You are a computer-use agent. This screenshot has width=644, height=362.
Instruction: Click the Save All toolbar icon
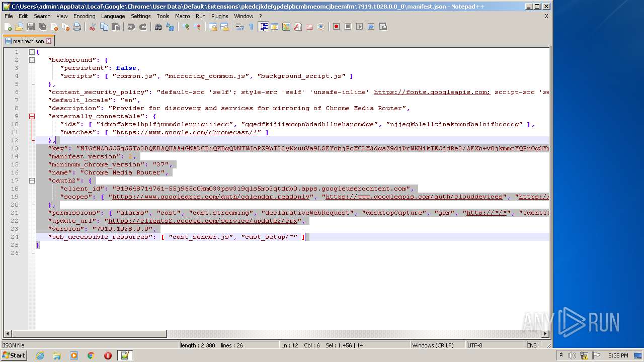click(x=42, y=27)
